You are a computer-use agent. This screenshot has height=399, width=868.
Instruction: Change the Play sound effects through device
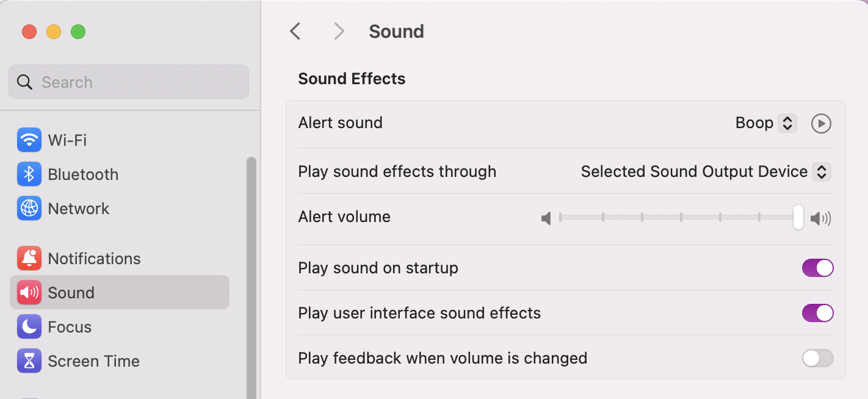(704, 171)
